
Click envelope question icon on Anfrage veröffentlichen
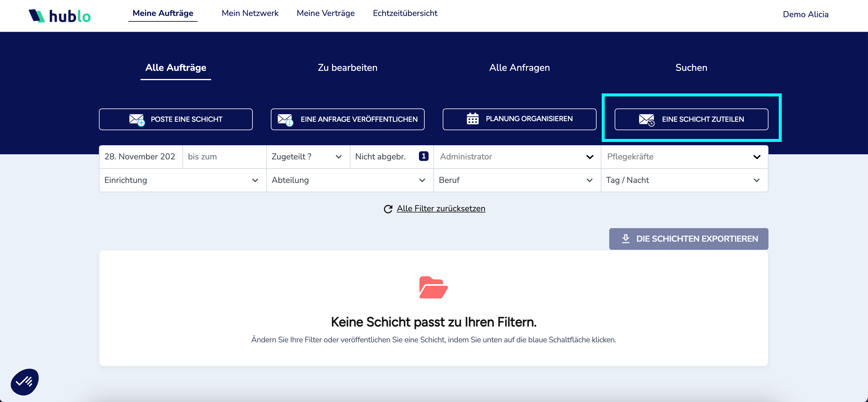click(285, 120)
